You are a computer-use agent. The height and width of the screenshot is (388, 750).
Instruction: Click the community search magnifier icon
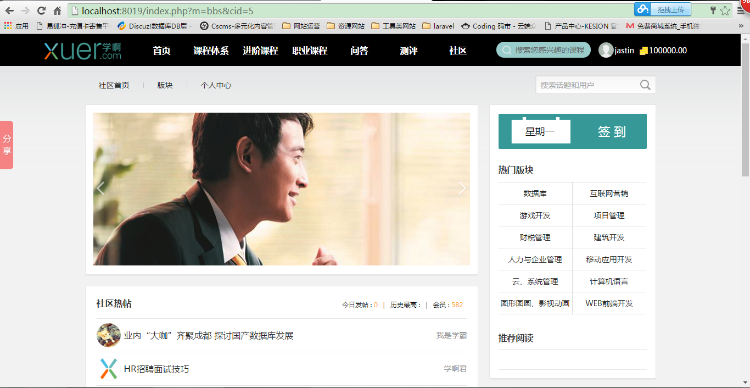click(645, 85)
